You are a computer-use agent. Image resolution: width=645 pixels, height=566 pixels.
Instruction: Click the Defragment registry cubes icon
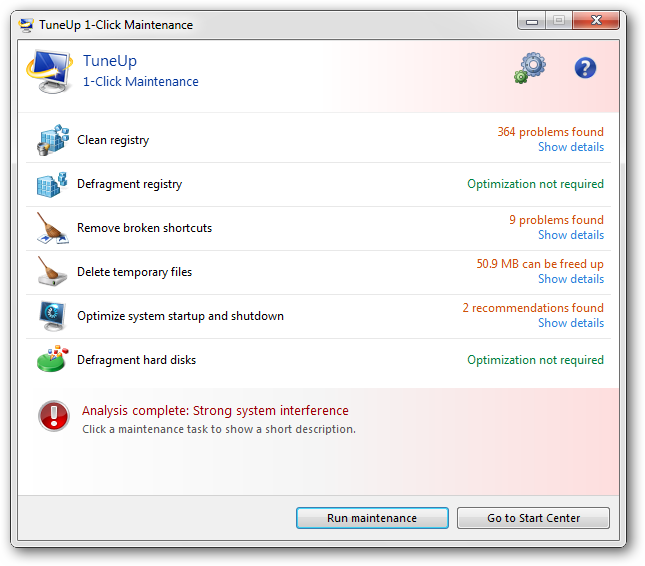coord(52,184)
